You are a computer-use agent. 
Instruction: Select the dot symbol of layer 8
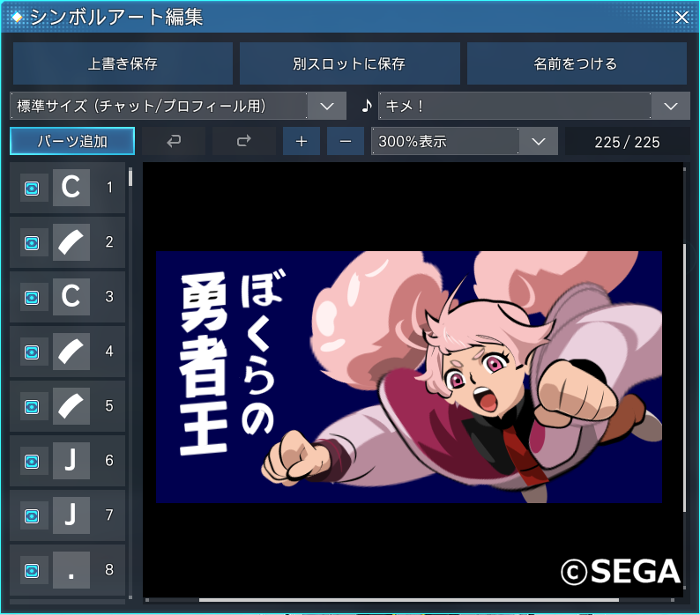[x=71, y=570]
